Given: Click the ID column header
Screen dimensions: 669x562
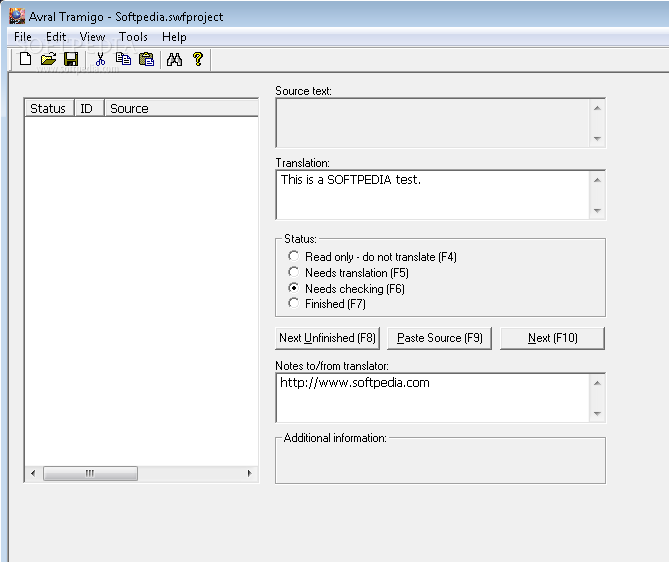Looking at the screenshot, I should pyautogui.click(x=89, y=108).
